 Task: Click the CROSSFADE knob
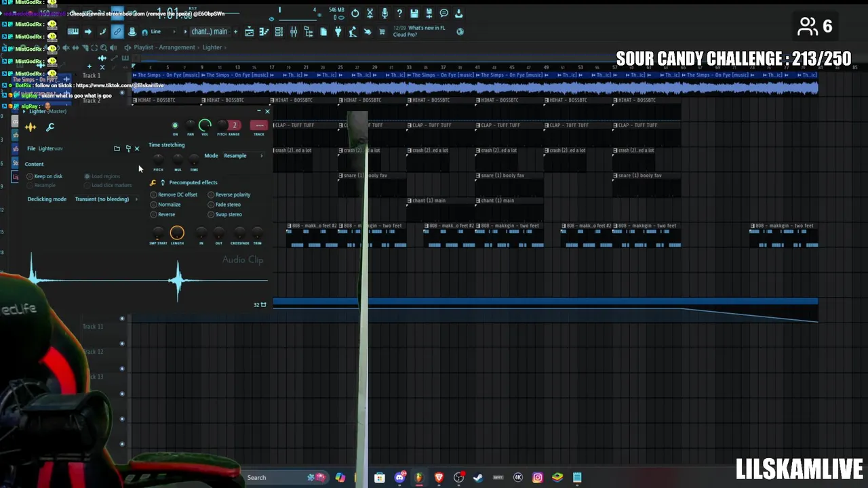click(x=239, y=234)
